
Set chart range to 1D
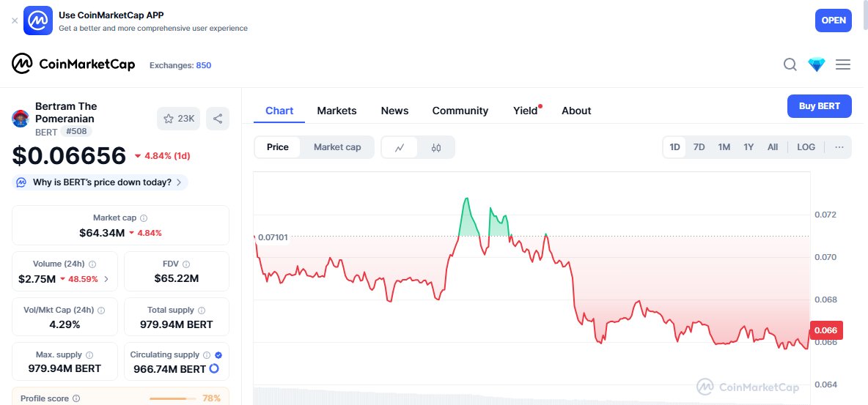[x=674, y=147]
